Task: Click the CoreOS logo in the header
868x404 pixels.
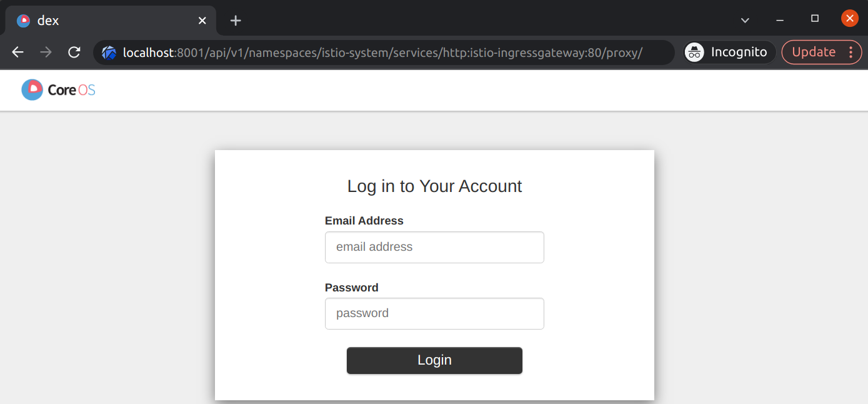Action: click(58, 90)
